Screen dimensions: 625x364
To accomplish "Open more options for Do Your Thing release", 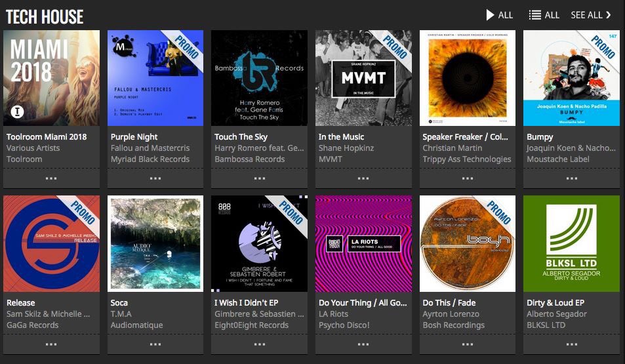I will click(363, 344).
